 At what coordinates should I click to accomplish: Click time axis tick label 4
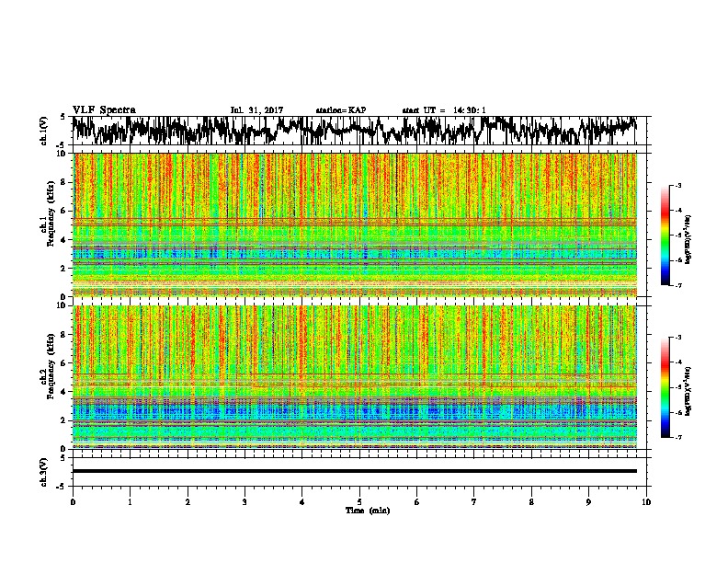pyautogui.click(x=302, y=502)
